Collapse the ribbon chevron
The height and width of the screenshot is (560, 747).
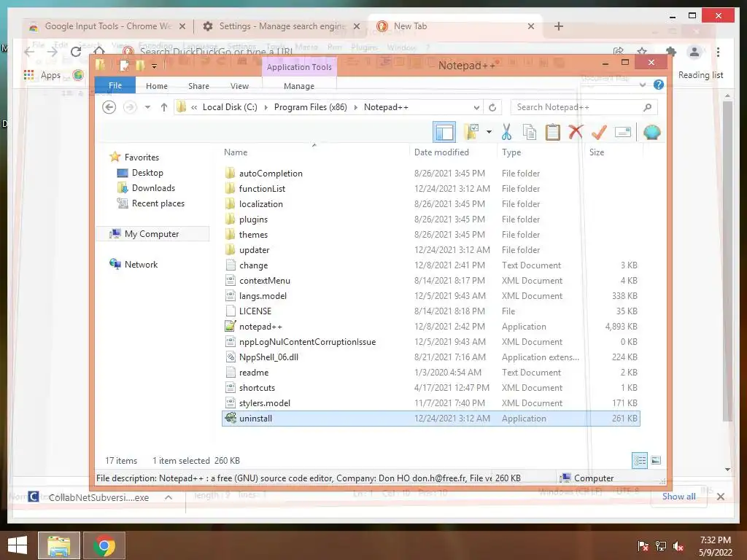(642, 85)
